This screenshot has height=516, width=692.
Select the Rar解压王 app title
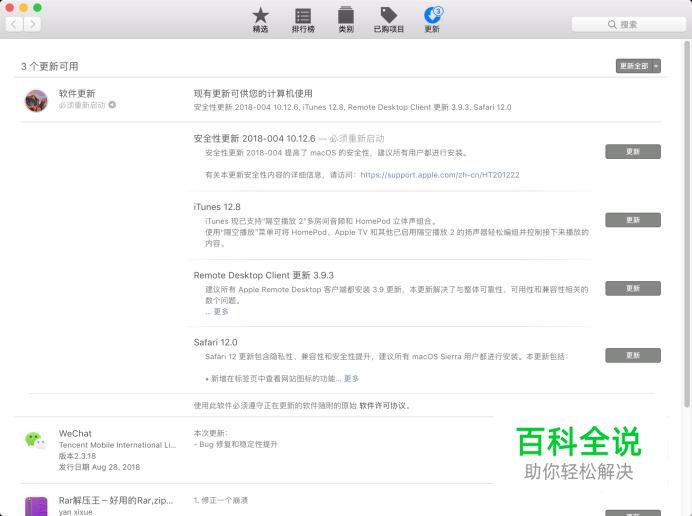pos(116,500)
